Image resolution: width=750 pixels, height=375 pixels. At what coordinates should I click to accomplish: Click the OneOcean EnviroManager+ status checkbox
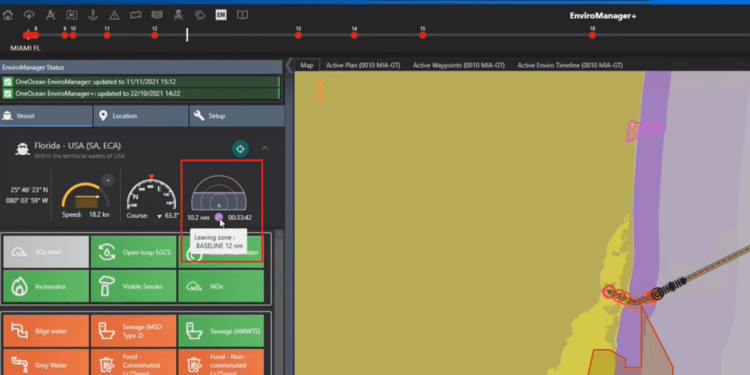click(8, 94)
